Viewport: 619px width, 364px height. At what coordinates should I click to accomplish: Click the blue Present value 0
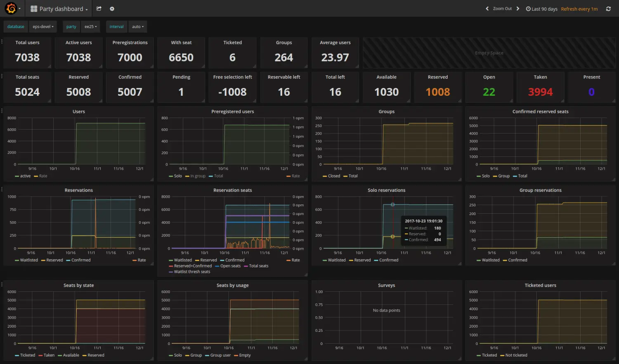[x=591, y=92]
